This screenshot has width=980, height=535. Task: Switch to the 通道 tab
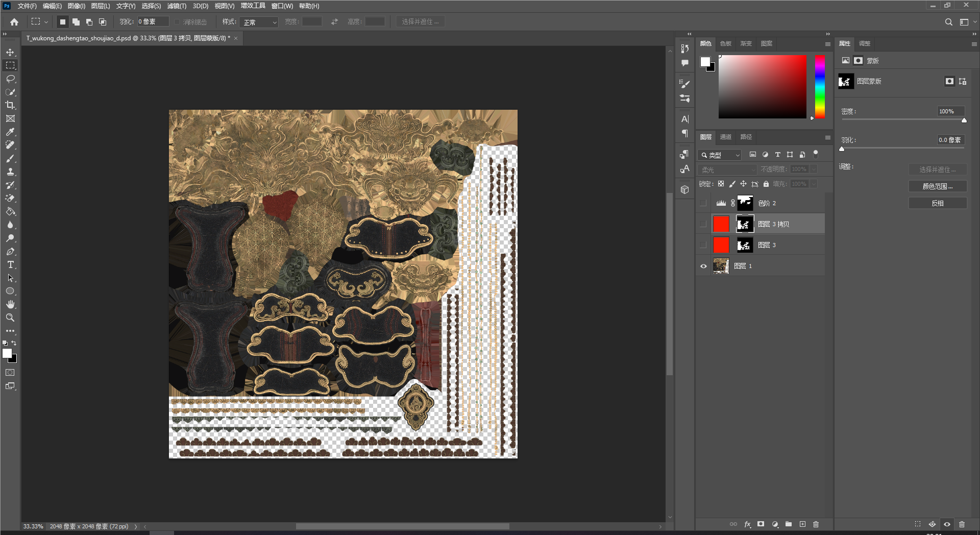point(725,137)
